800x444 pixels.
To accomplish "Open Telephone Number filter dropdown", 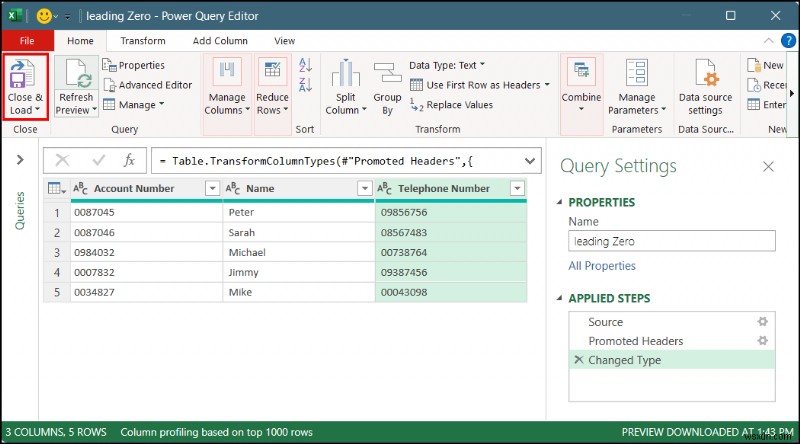I will tap(517, 189).
